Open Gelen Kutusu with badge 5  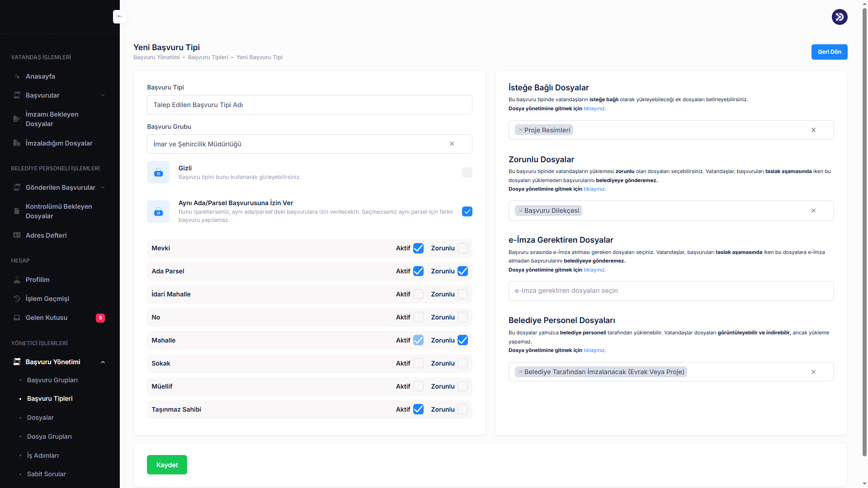pyautogui.click(x=47, y=318)
